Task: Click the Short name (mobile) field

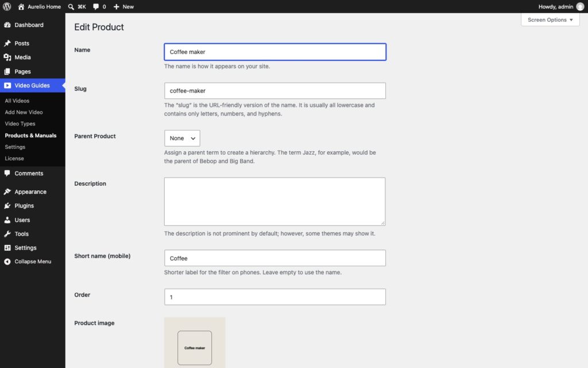Action: (x=275, y=258)
